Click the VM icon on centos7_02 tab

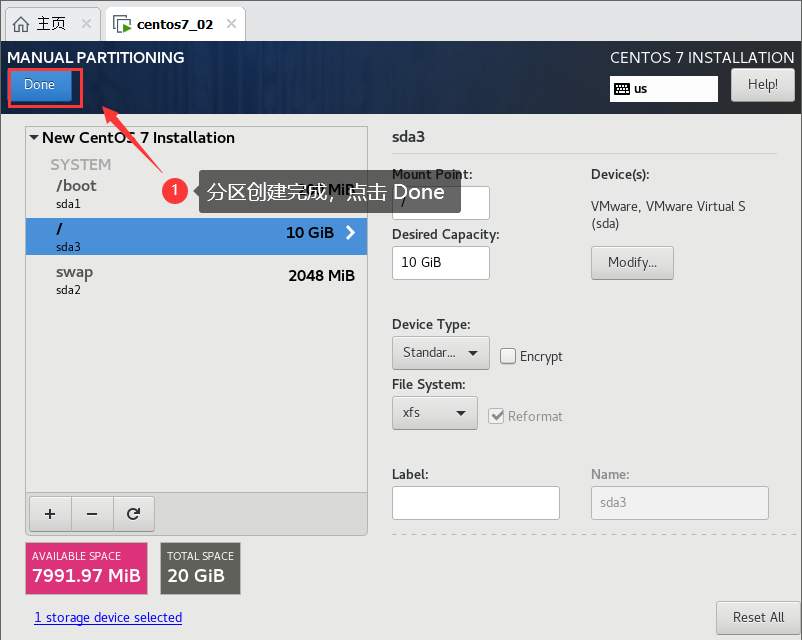[122, 24]
